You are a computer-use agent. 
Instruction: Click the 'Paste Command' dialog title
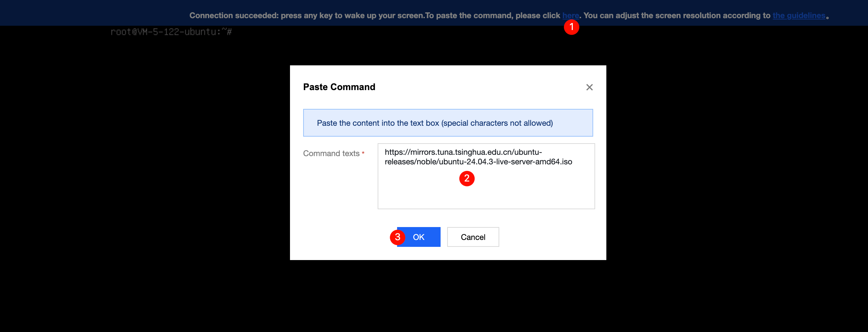point(339,87)
